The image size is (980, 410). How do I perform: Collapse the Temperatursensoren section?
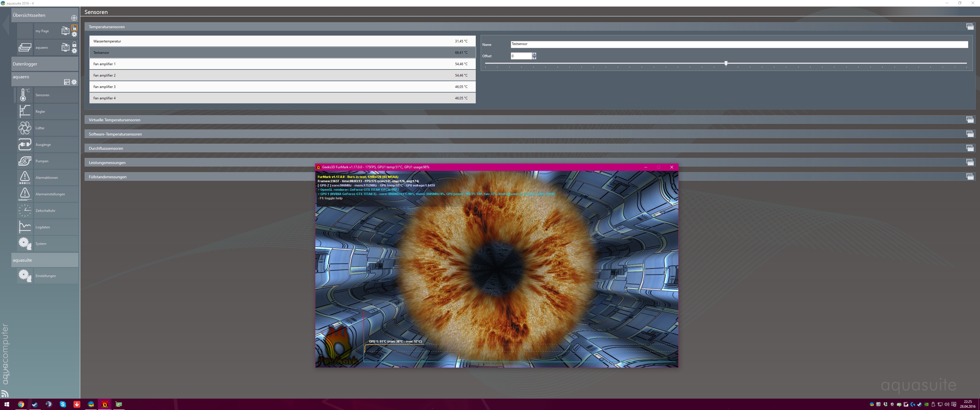970,27
